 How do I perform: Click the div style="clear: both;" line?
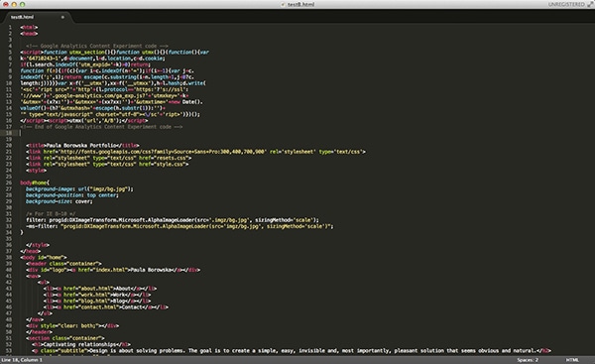tap(72, 325)
